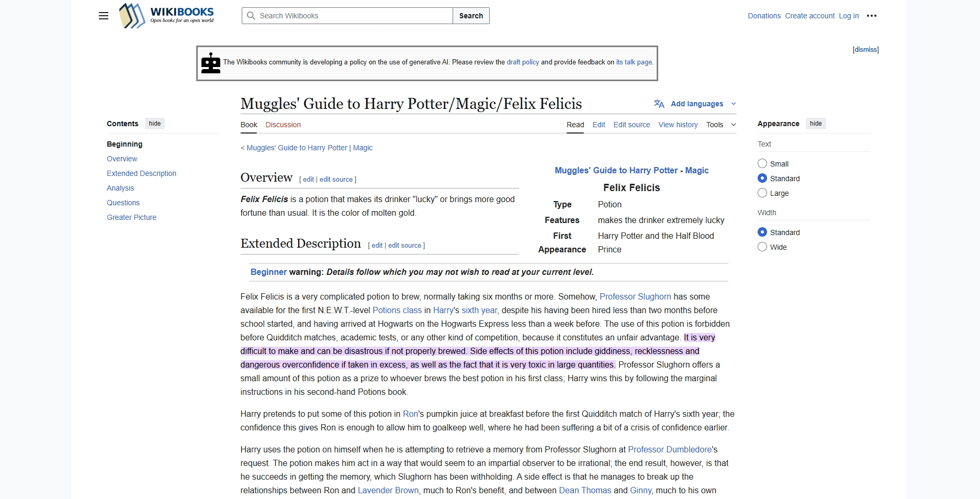
Task: Open the three-dot personal tools menu
Action: 871,16
